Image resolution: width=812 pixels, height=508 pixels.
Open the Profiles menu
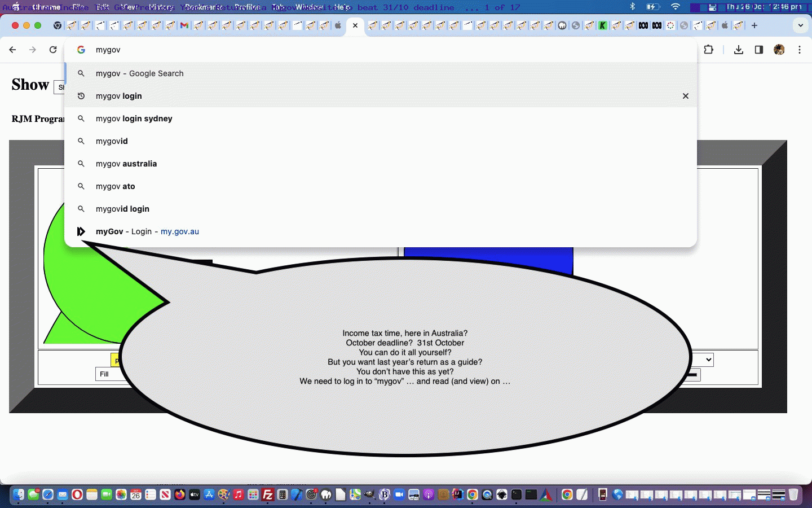(x=247, y=7)
